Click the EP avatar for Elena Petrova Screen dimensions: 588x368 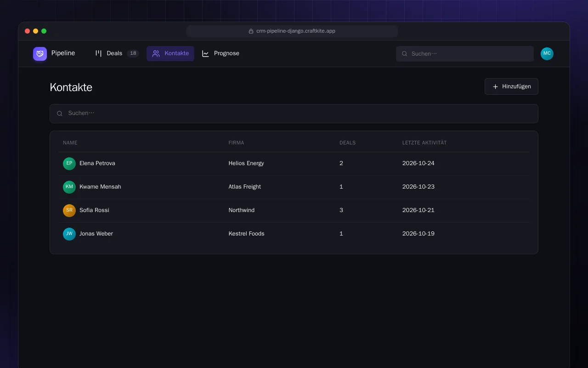(x=69, y=164)
